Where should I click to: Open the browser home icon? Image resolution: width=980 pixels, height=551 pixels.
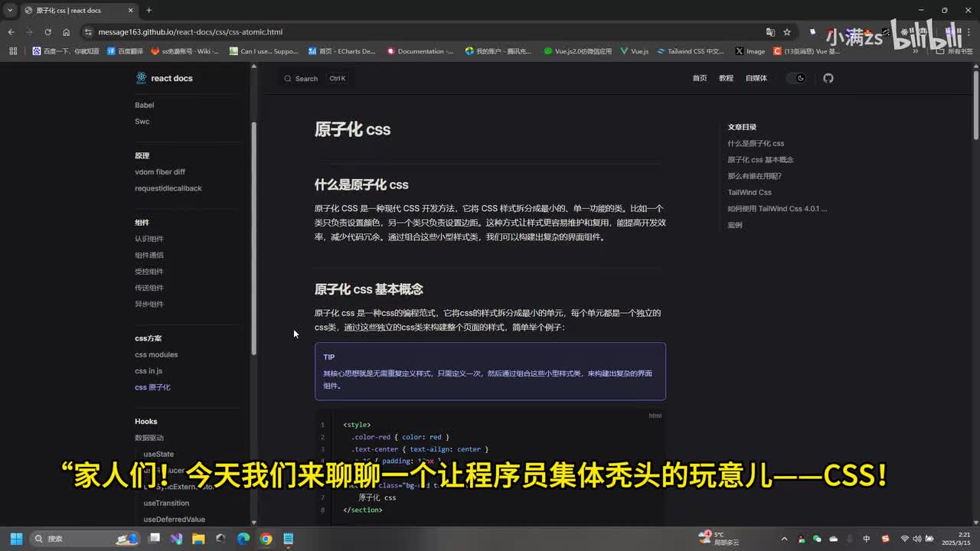(66, 32)
